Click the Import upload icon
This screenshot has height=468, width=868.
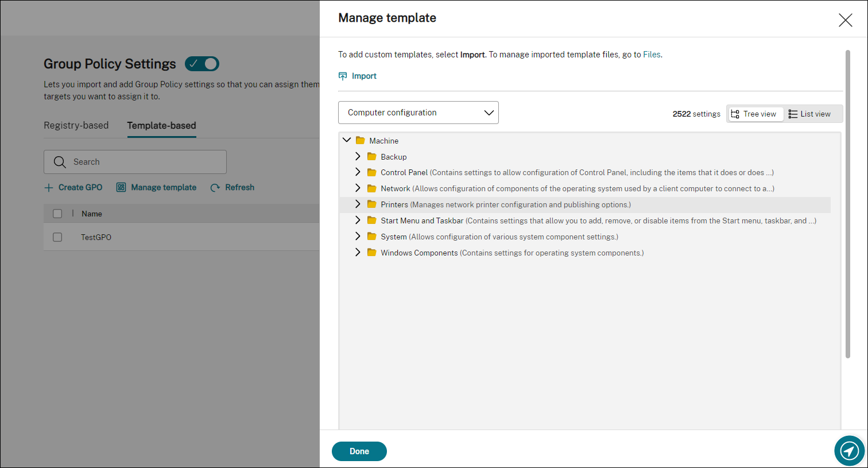tap(343, 76)
